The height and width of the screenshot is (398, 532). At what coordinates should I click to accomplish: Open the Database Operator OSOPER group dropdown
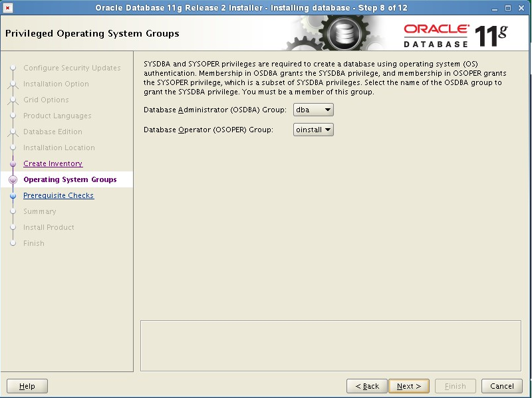[x=327, y=130]
